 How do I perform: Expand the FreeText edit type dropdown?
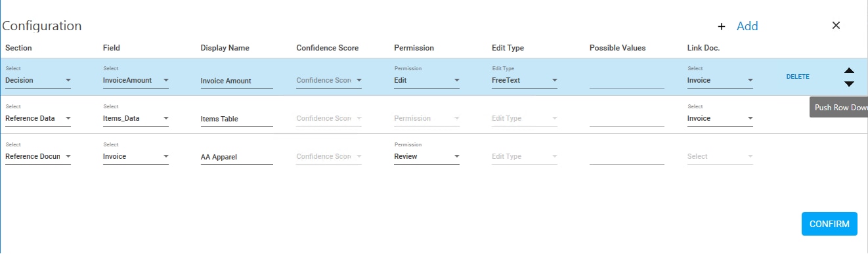525,80
